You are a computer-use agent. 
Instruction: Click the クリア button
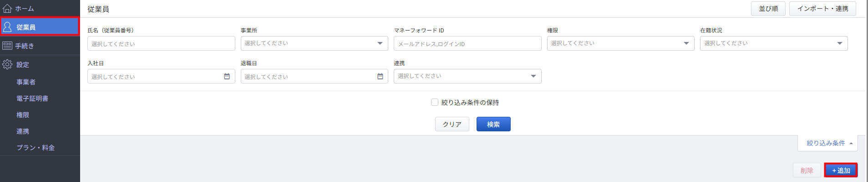452,124
